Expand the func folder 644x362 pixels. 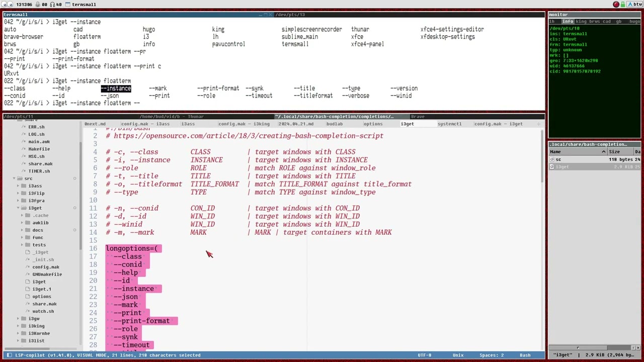tap(22, 237)
